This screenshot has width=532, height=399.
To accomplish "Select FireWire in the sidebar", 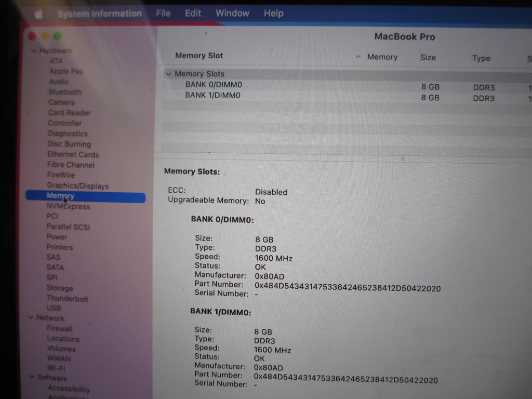I will [x=61, y=175].
